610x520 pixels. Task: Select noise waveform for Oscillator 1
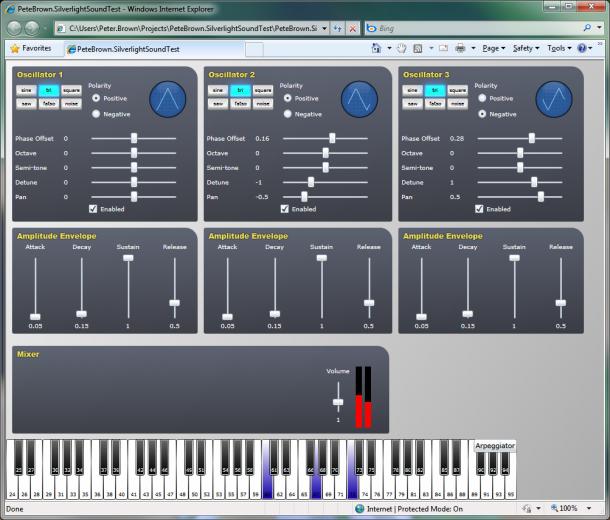point(71,103)
